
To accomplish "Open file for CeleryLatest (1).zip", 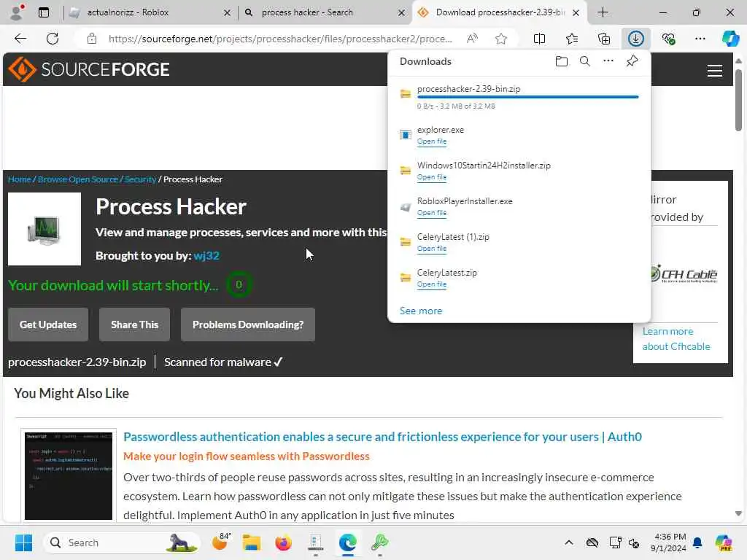I will (x=432, y=249).
